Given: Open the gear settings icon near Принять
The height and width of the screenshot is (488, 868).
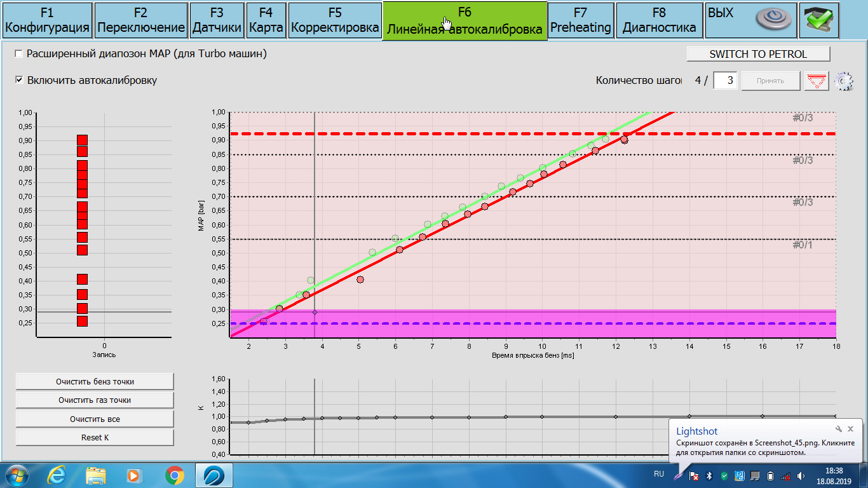Looking at the screenshot, I should pos(844,81).
